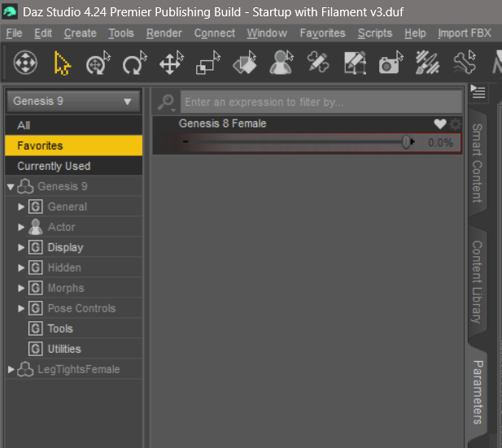Activate the Surface Selection tool

245,63
